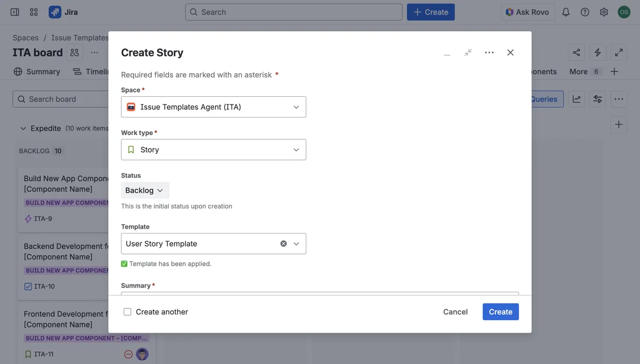Enable the Create another checkbox
The width and height of the screenshot is (640, 364).
(x=127, y=312)
